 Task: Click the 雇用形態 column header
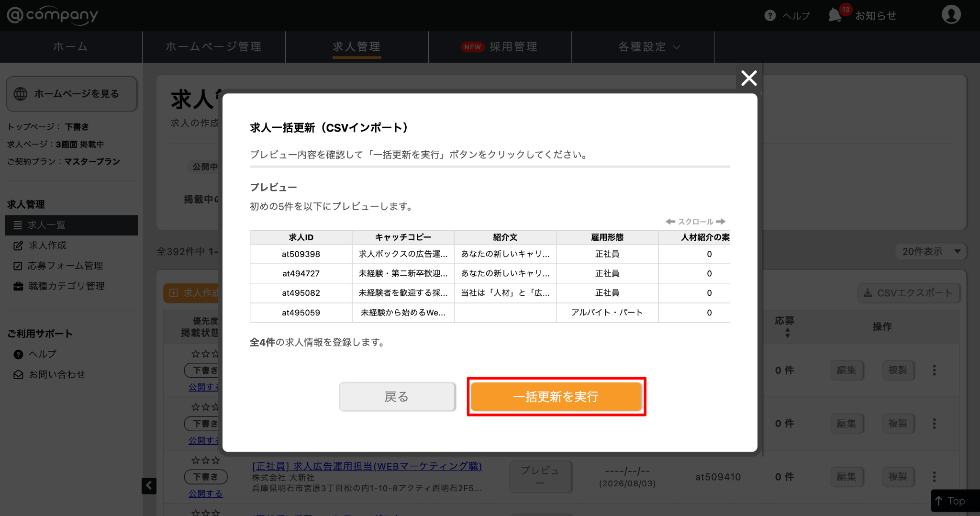(607, 237)
